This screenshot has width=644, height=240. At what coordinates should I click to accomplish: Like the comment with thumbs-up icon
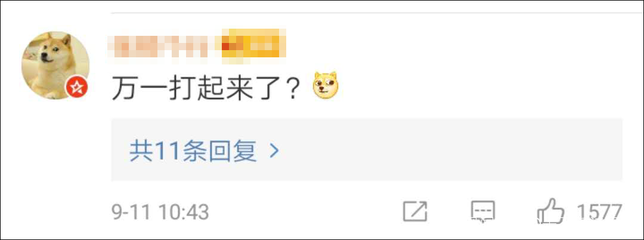pos(550,210)
